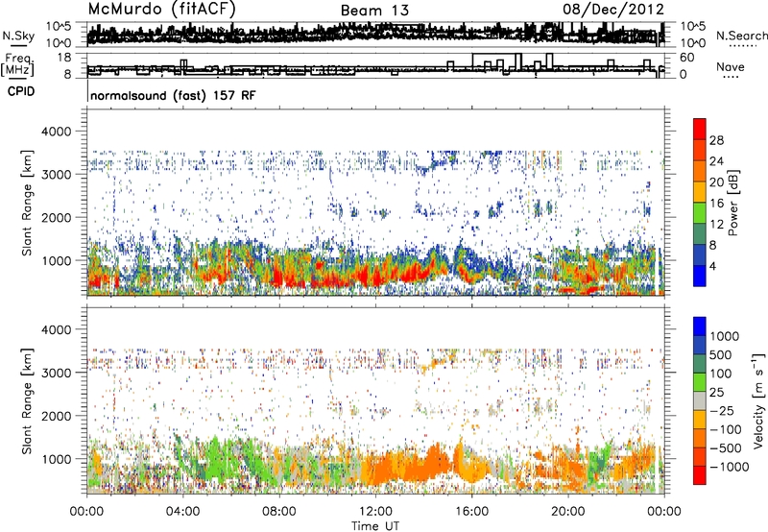Pick the dark green Power segment between 8 and 12

click(700, 234)
